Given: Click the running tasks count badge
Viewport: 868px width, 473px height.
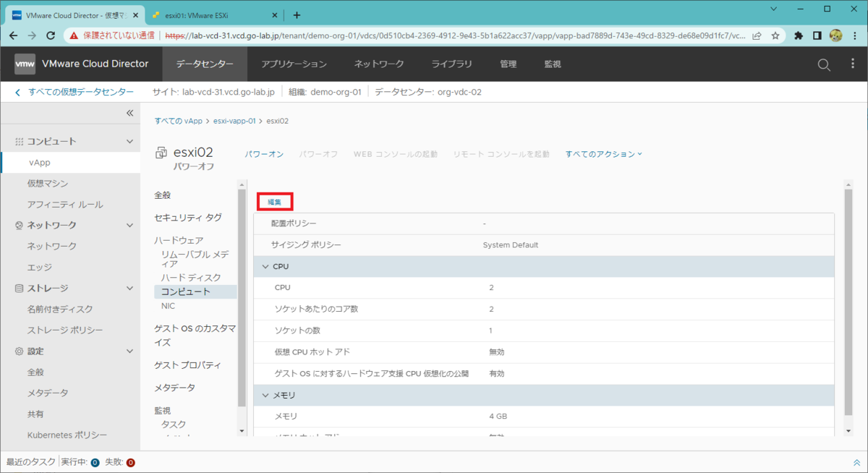Looking at the screenshot, I should pyautogui.click(x=95, y=462).
